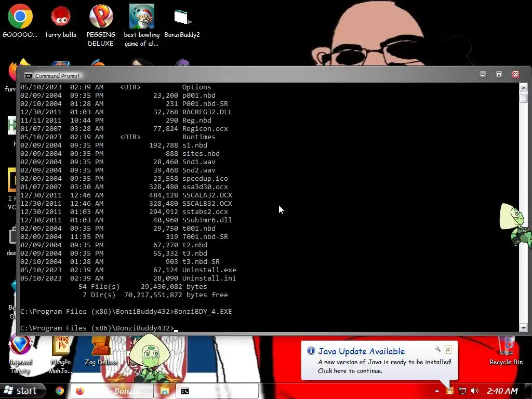Click the t2.nbd filename
Viewport: 532px width, 399px height.
[x=194, y=245]
